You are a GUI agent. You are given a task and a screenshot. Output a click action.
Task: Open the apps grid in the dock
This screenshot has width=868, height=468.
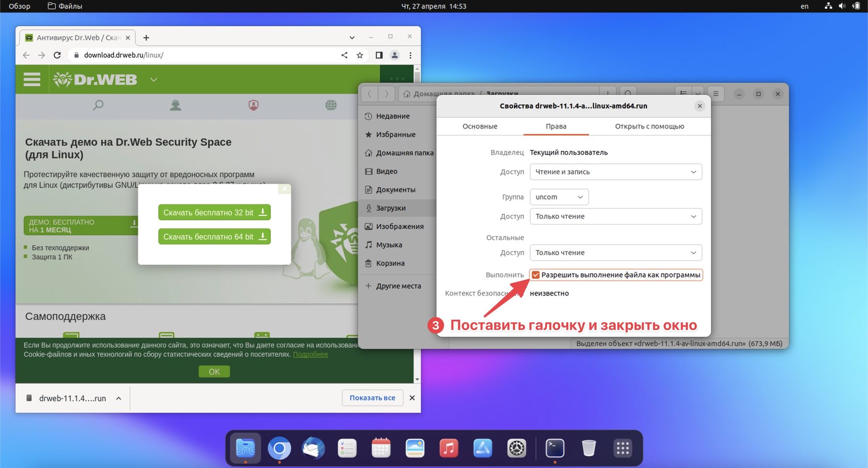coord(623,448)
